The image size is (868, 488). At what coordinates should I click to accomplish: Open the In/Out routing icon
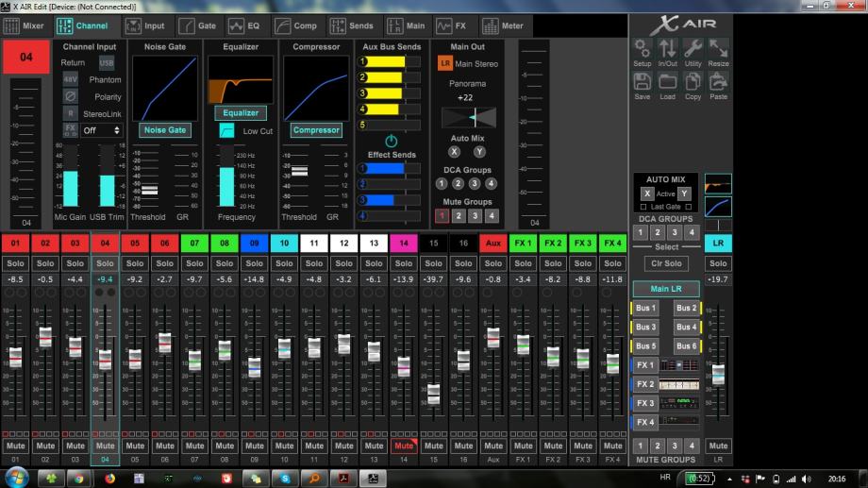click(x=667, y=50)
